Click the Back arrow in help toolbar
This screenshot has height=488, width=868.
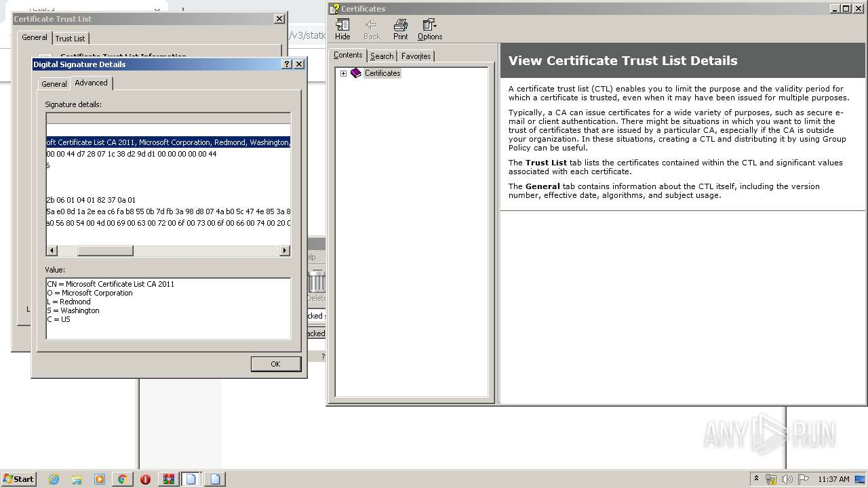[x=372, y=29]
